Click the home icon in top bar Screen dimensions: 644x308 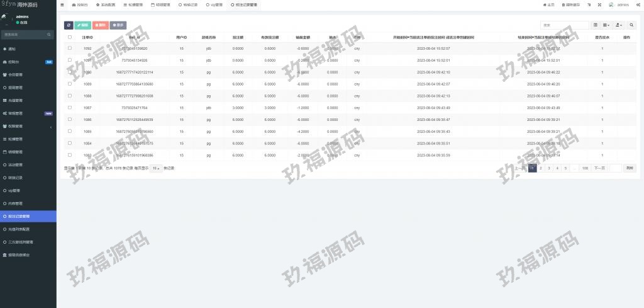[x=548, y=4]
